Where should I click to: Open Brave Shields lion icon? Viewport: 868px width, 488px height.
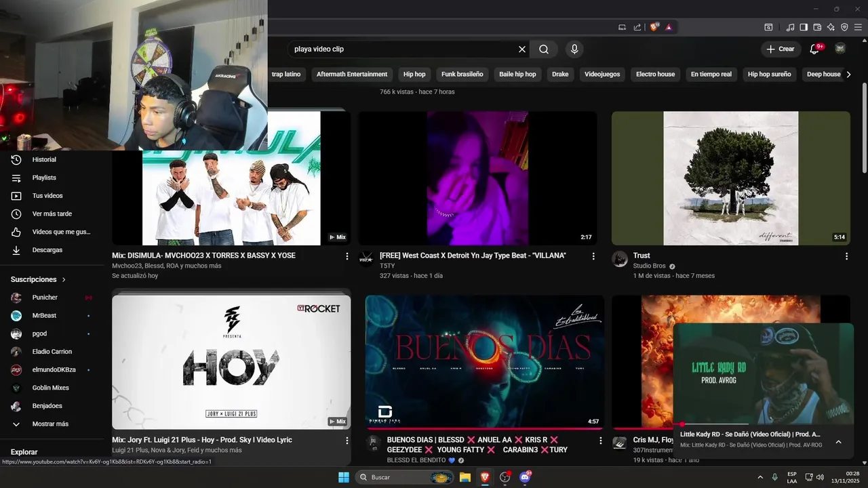pos(654,27)
